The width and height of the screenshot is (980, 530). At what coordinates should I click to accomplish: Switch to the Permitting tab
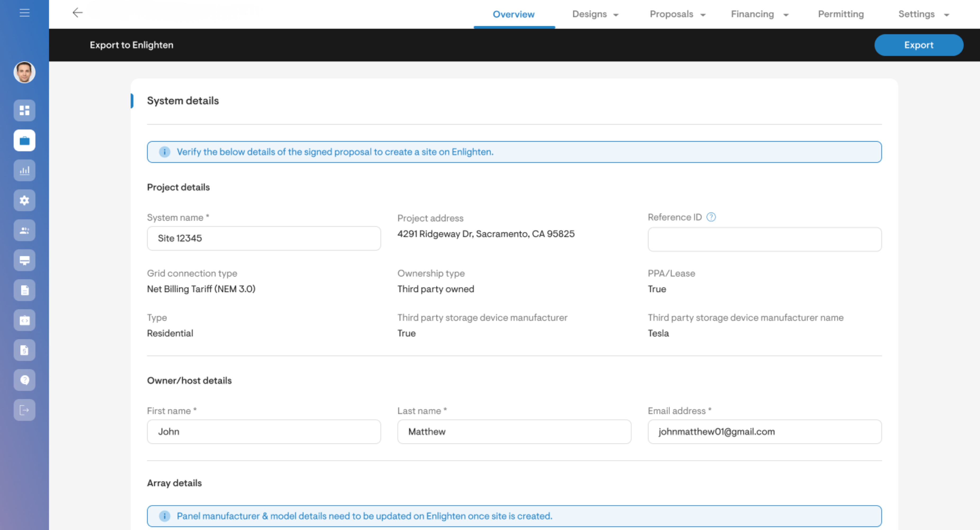coord(841,14)
